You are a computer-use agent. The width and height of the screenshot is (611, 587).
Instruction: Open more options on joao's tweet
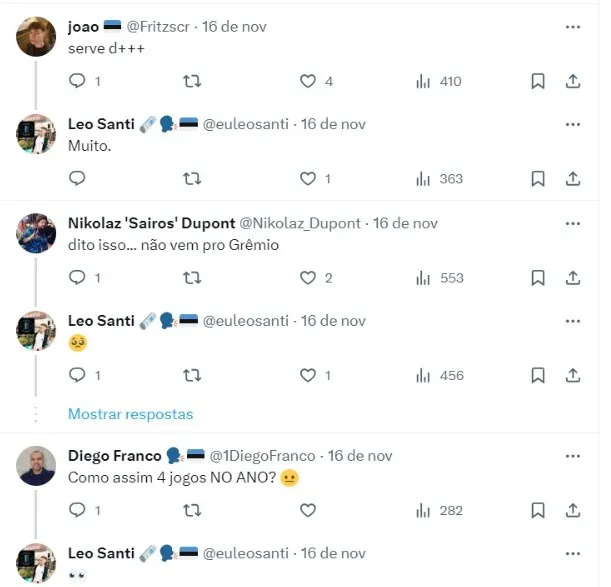573,27
